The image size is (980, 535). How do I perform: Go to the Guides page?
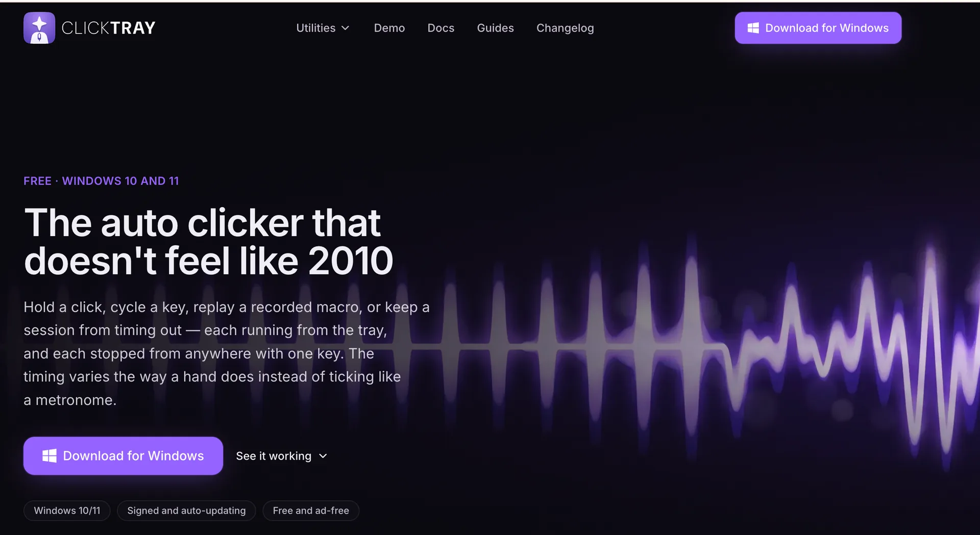click(495, 28)
